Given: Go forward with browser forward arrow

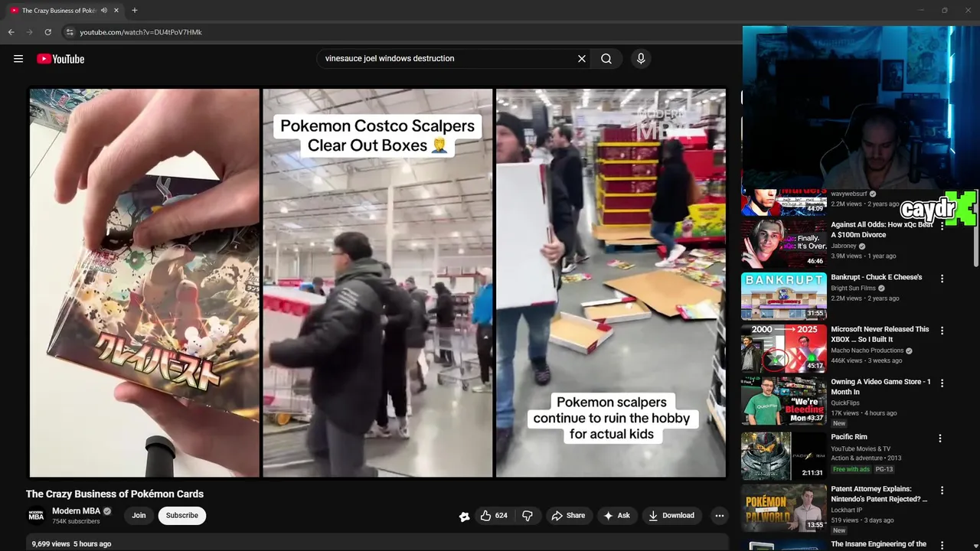Looking at the screenshot, I should (29, 32).
